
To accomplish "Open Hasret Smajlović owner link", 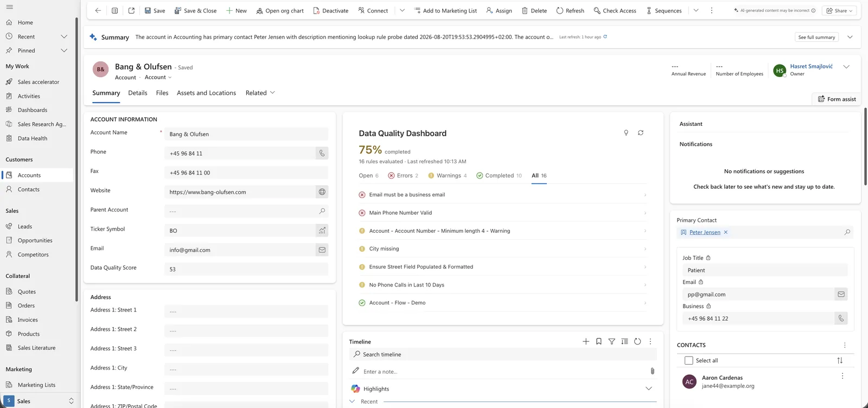I will (x=811, y=66).
